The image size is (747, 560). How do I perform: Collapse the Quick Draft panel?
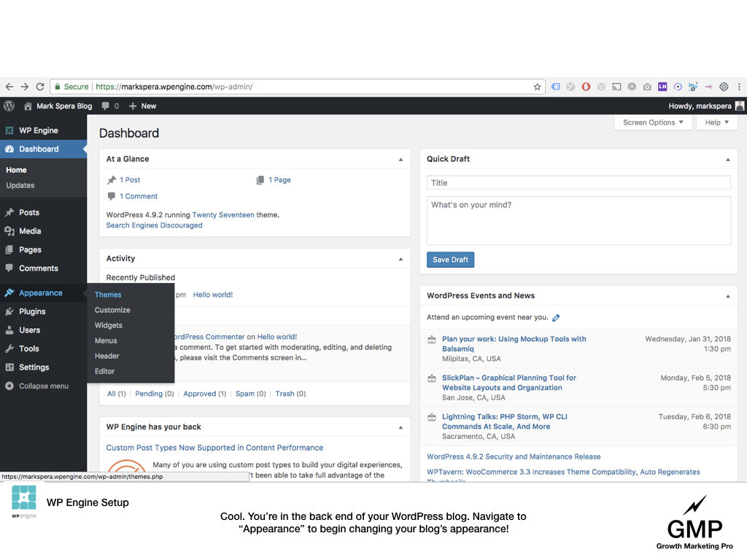coord(727,160)
